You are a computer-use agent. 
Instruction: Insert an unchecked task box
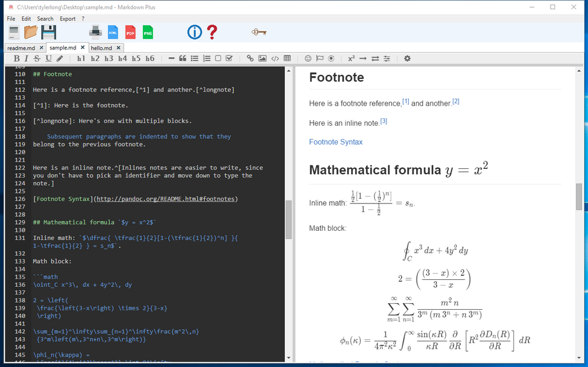click(218, 58)
